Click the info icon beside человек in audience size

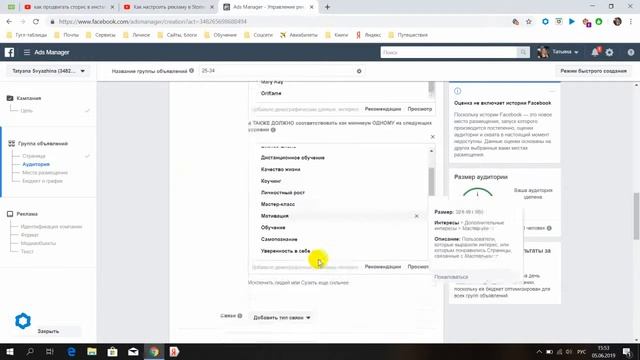(x=549, y=228)
